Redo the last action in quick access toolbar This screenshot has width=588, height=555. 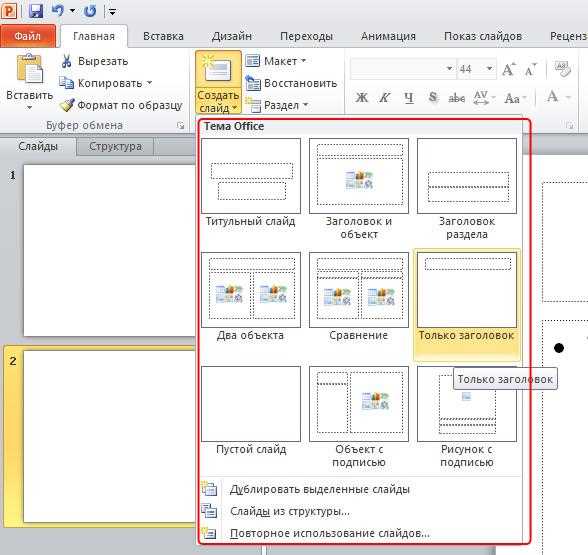[90, 11]
